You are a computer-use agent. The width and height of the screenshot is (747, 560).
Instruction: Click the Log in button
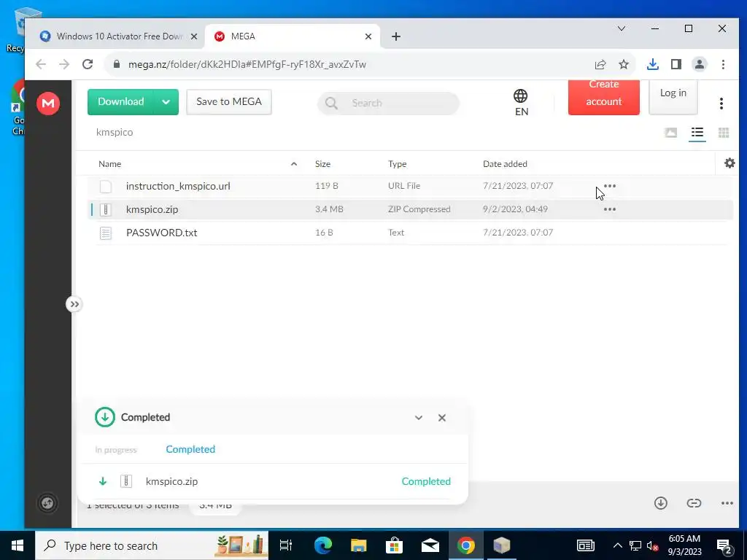(x=673, y=97)
